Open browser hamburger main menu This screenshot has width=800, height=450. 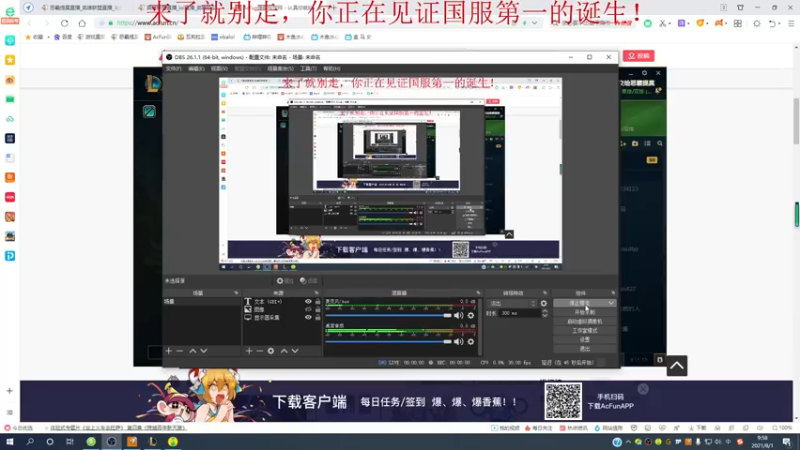pyautogui.click(x=791, y=23)
